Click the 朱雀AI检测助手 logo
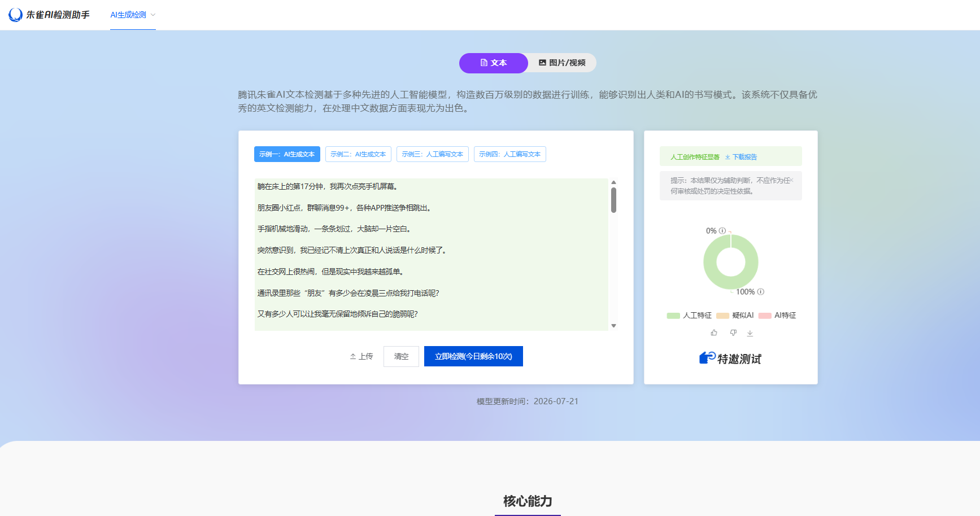 click(49, 15)
